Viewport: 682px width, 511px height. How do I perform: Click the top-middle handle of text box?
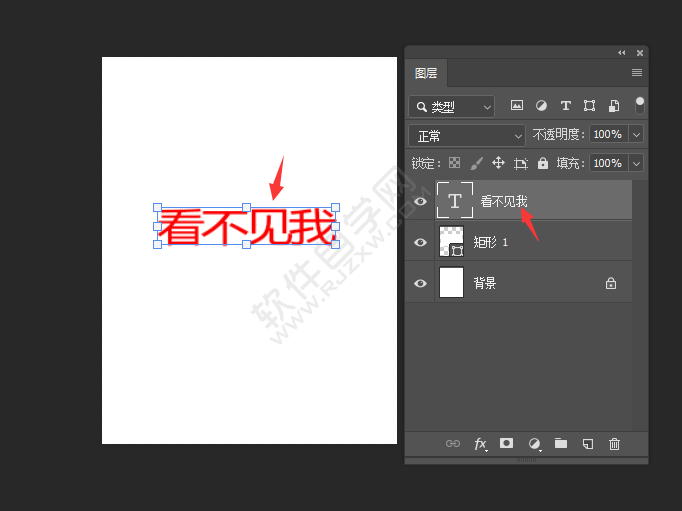point(246,207)
